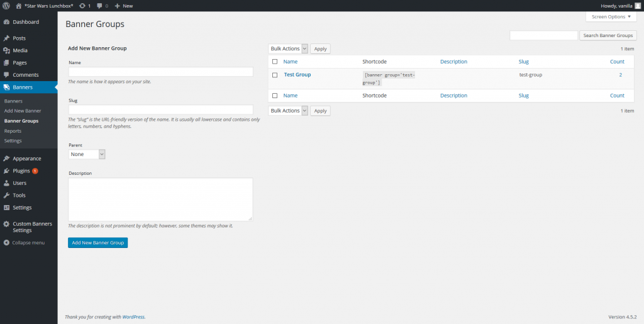Viewport: 644px width, 324px height.
Task: Click the Plugins plug icon in sidebar
Action: click(x=6, y=170)
